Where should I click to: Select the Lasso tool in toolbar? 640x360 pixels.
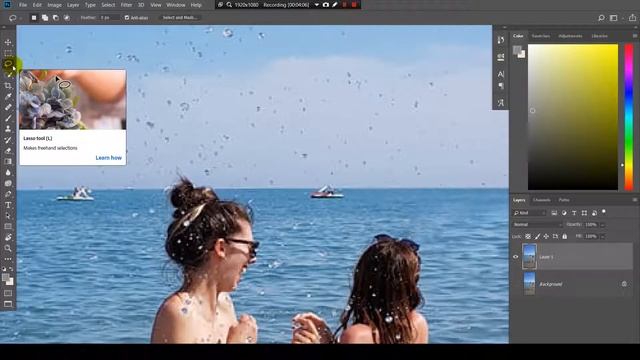click(8, 64)
